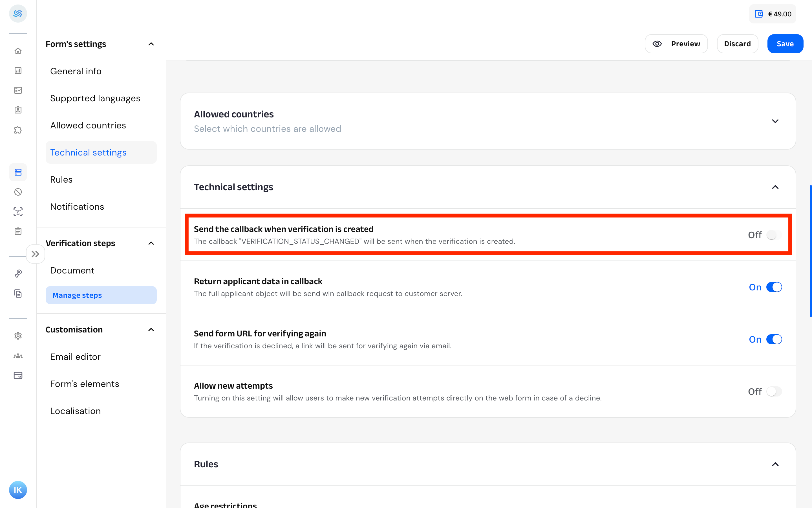Enable the Allow new attempts switch
Image resolution: width=812 pixels, height=508 pixels.
pos(774,391)
